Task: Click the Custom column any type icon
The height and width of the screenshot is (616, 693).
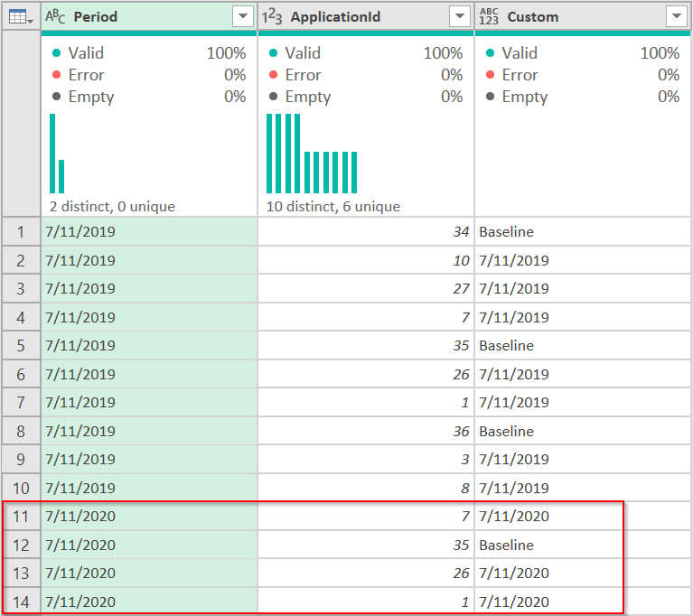Action: 489,16
